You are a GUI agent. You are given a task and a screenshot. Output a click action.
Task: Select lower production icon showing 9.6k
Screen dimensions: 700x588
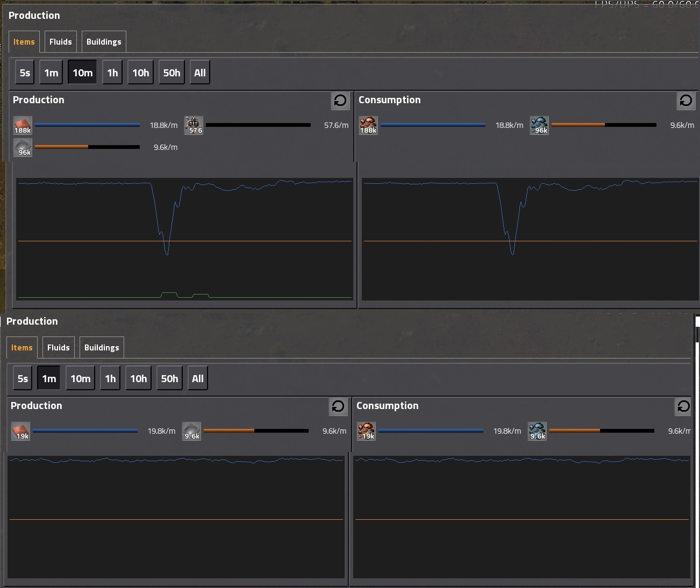coord(192,431)
